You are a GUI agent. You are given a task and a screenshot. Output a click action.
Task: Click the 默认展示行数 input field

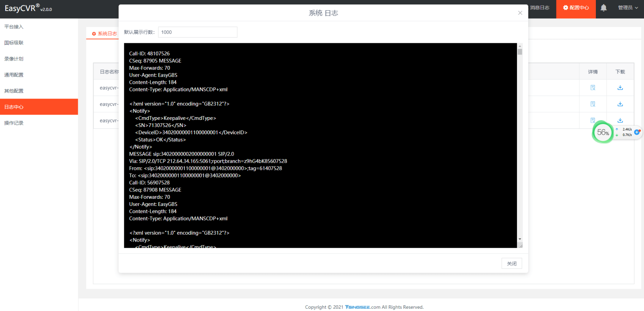pyautogui.click(x=197, y=32)
